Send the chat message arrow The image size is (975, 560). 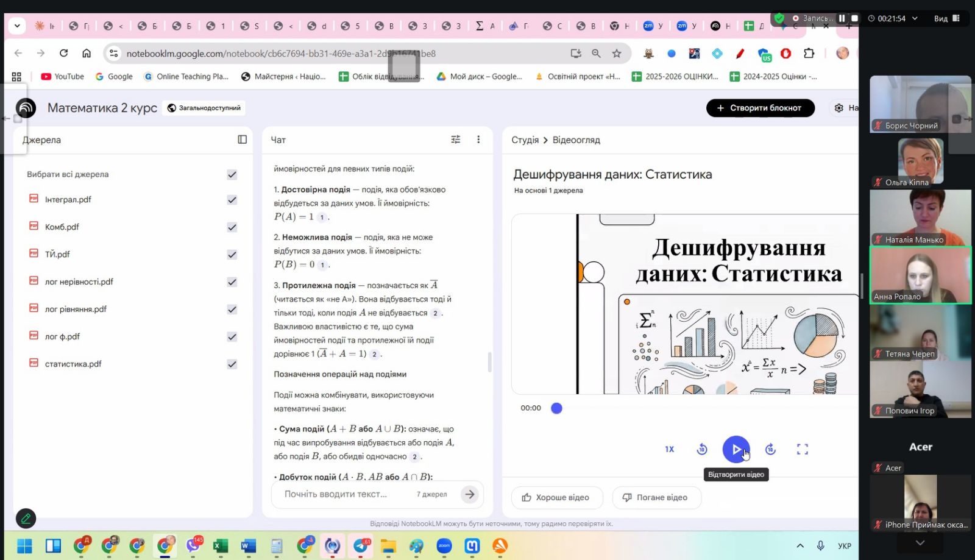pyautogui.click(x=469, y=494)
